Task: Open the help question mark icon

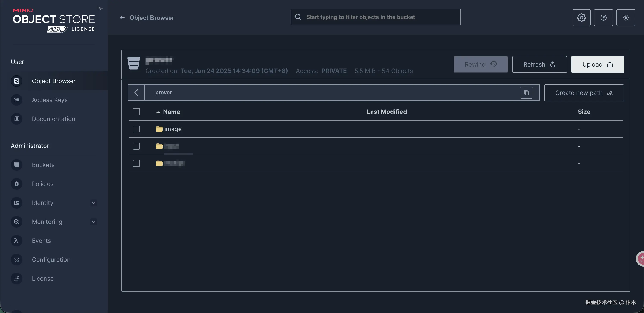Action: coord(603,18)
